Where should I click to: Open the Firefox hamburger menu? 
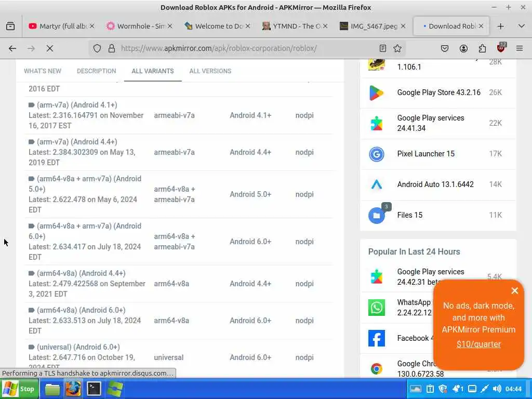[x=520, y=48]
